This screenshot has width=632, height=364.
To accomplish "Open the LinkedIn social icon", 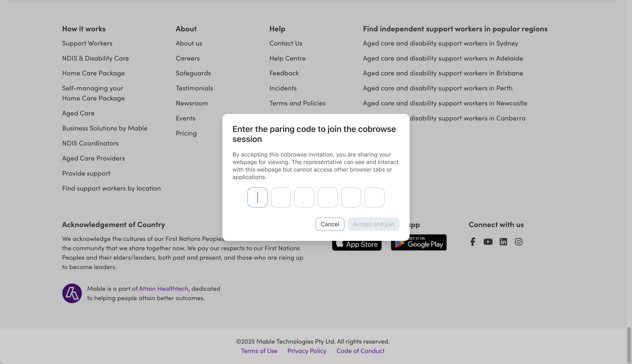I will (x=503, y=242).
